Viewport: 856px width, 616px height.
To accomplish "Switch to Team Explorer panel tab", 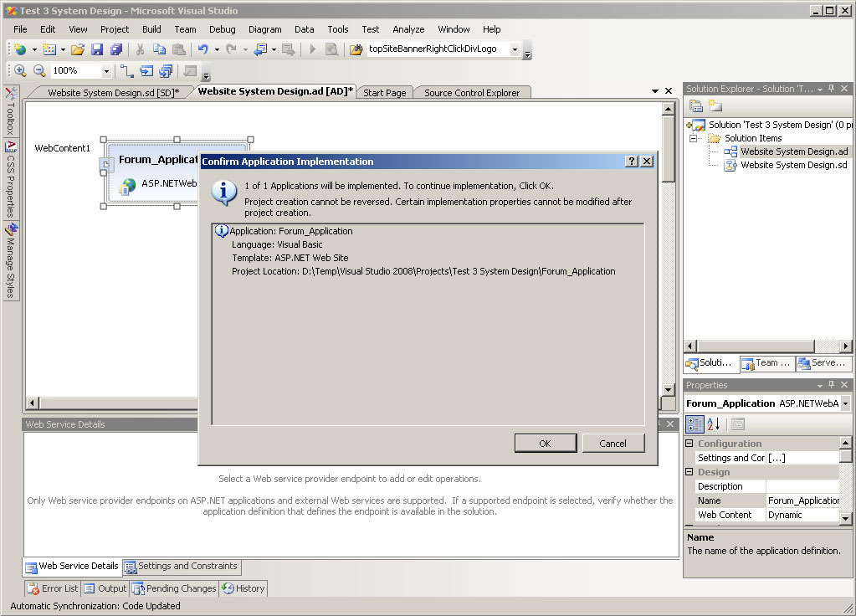I will pos(767,363).
